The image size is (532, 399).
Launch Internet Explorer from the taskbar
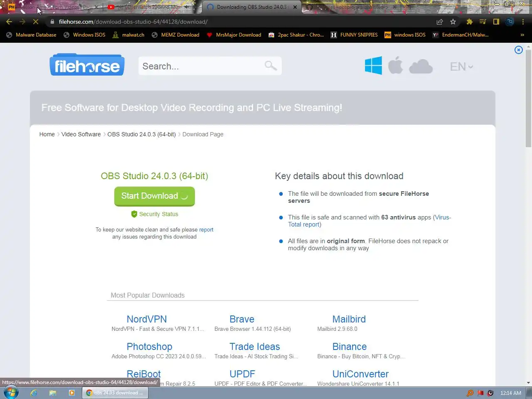[x=34, y=393]
